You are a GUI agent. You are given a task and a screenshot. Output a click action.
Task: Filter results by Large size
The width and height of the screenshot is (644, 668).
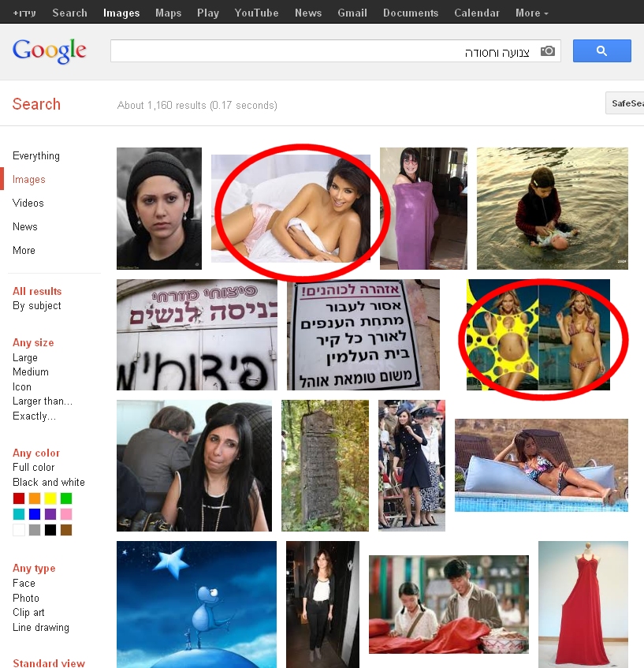point(25,358)
